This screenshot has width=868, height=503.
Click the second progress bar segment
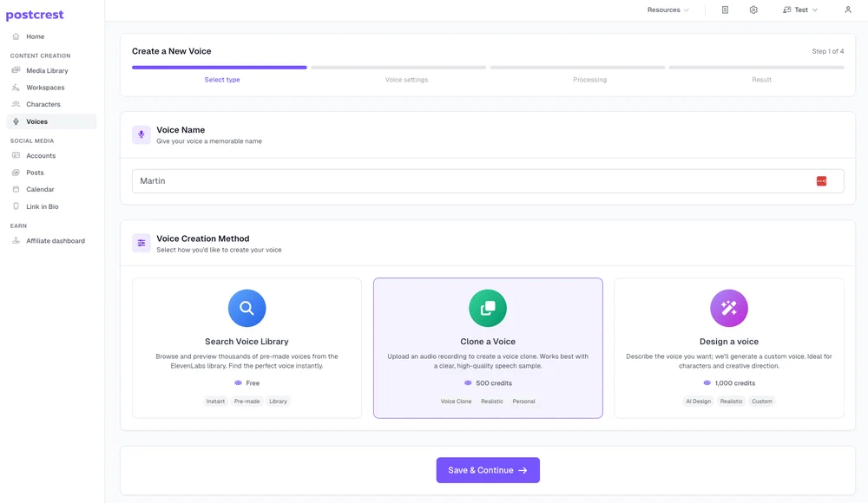[398, 68]
